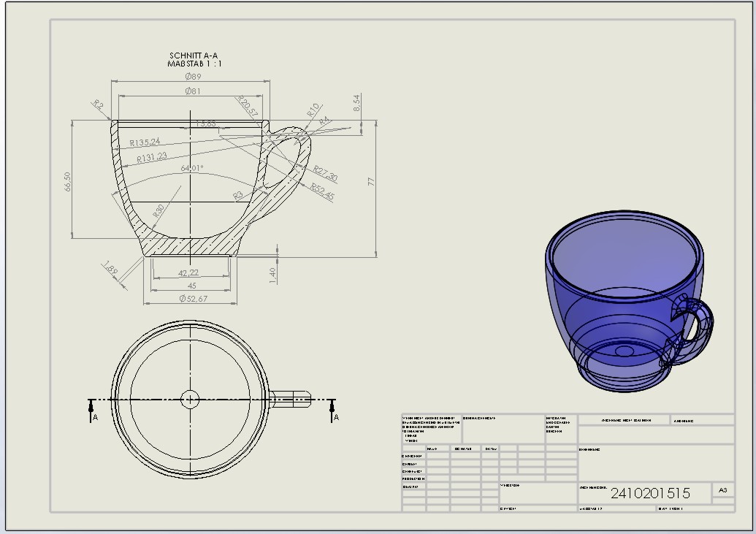
Task: Click the Ø52,67 base diameter dimension
Action: point(193,299)
